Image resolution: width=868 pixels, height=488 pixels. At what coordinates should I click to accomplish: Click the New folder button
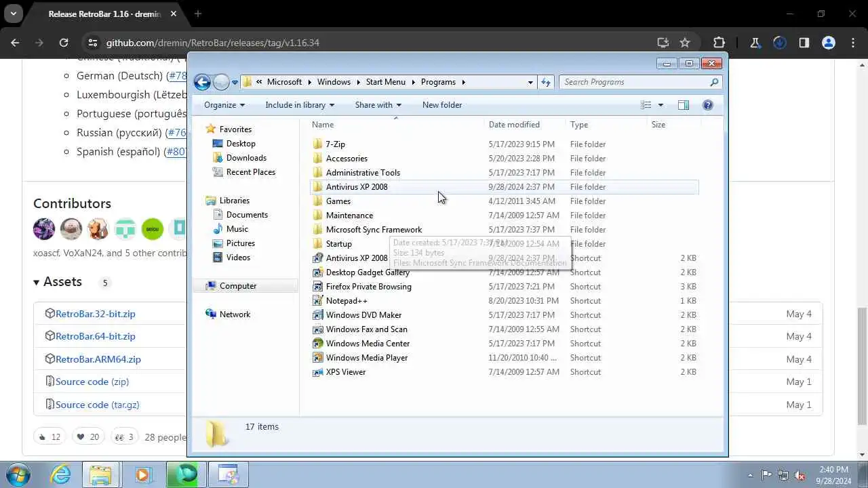tap(442, 105)
